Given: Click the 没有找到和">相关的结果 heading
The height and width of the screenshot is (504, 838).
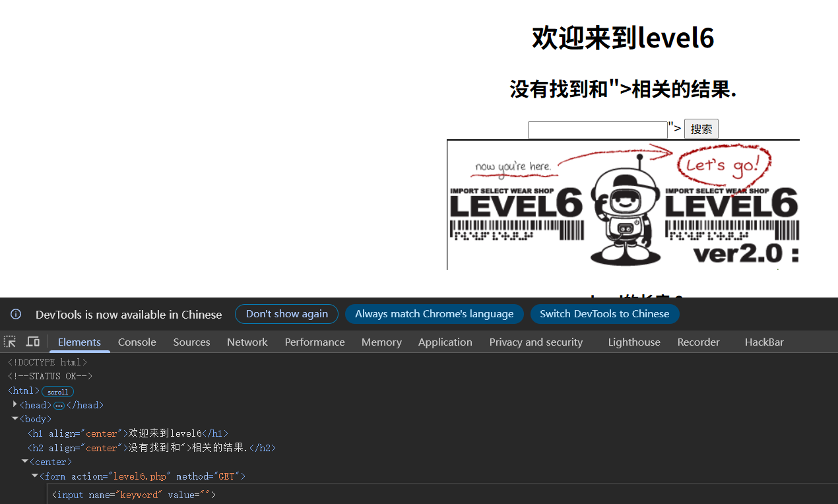Looking at the screenshot, I should [x=623, y=88].
